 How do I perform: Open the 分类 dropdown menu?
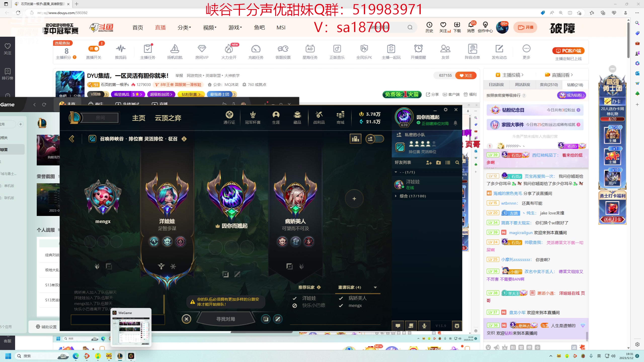pyautogui.click(x=184, y=27)
